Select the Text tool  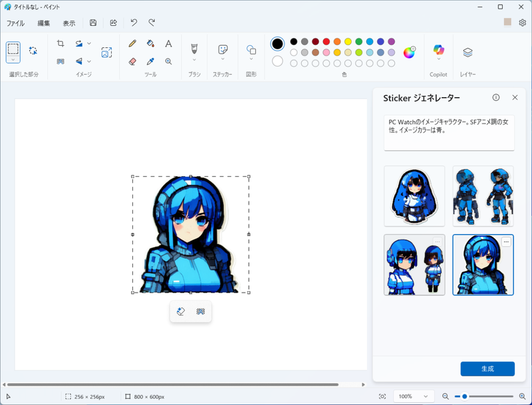tap(168, 44)
